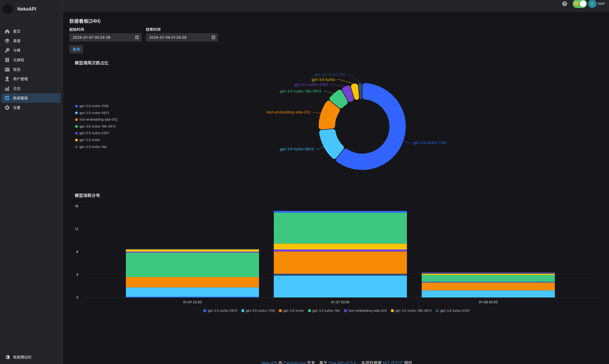Click the NekoAPI logo icon
The width and height of the screenshot is (609, 364).
click(8, 9)
